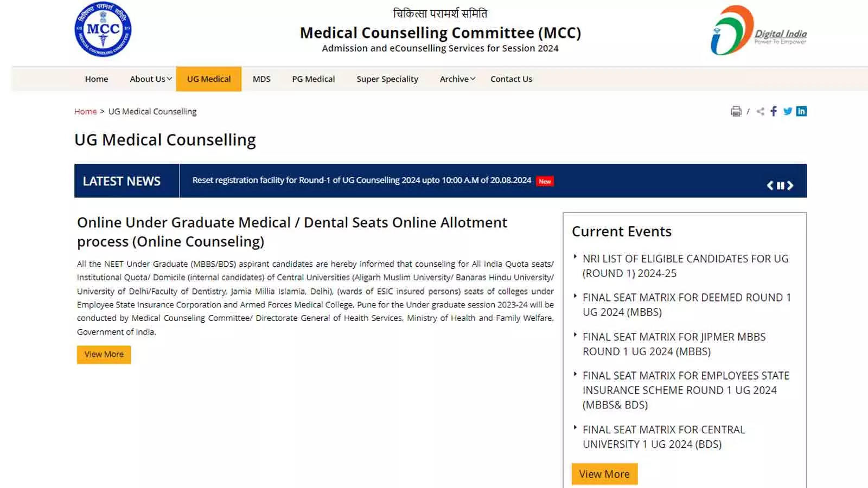Viewport: 868px width, 488px height.
Task: Go to Super Speciality section
Action: pos(387,79)
